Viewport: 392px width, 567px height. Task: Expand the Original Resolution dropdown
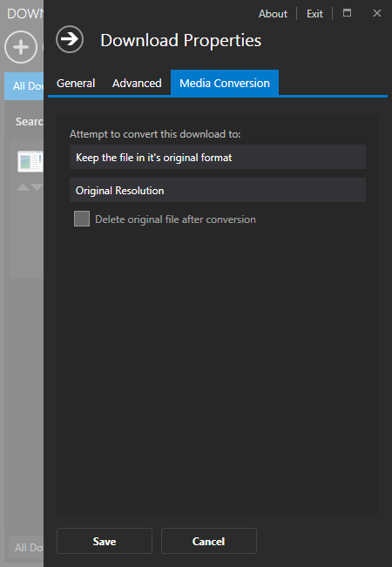tap(218, 190)
